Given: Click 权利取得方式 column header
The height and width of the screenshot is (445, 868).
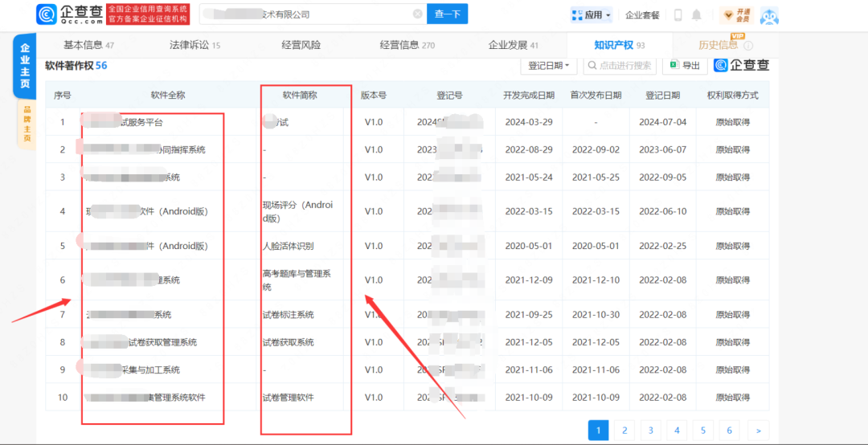Looking at the screenshot, I should 732,96.
